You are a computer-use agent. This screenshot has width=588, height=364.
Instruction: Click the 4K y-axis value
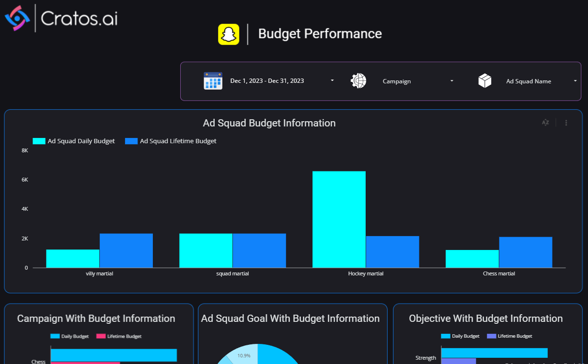[x=25, y=209]
